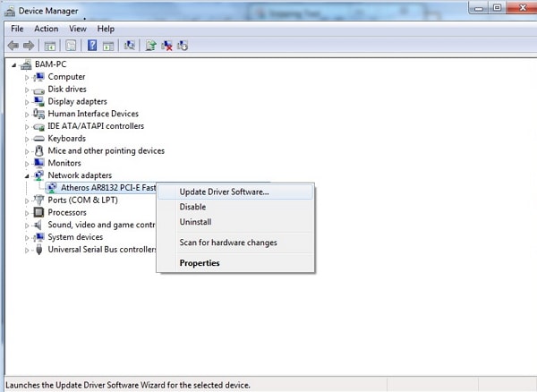Select the Mice and other pointing devices icon

point(39,150)
